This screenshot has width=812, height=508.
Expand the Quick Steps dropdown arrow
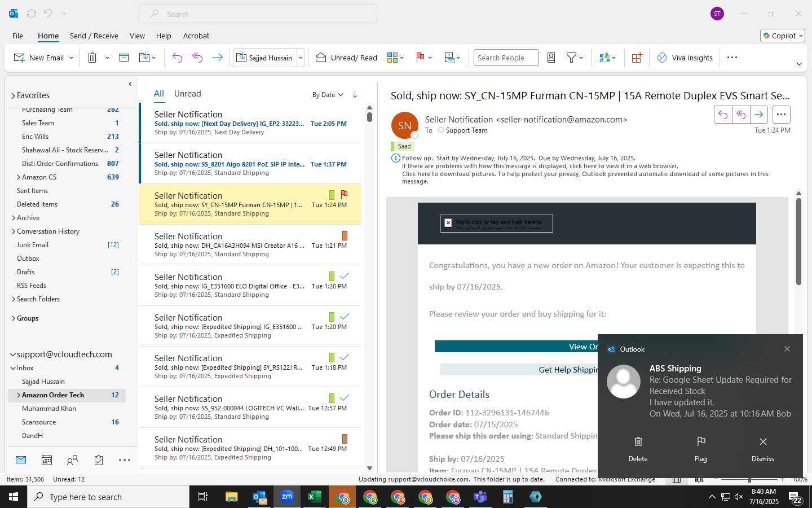tap(301, 58)
